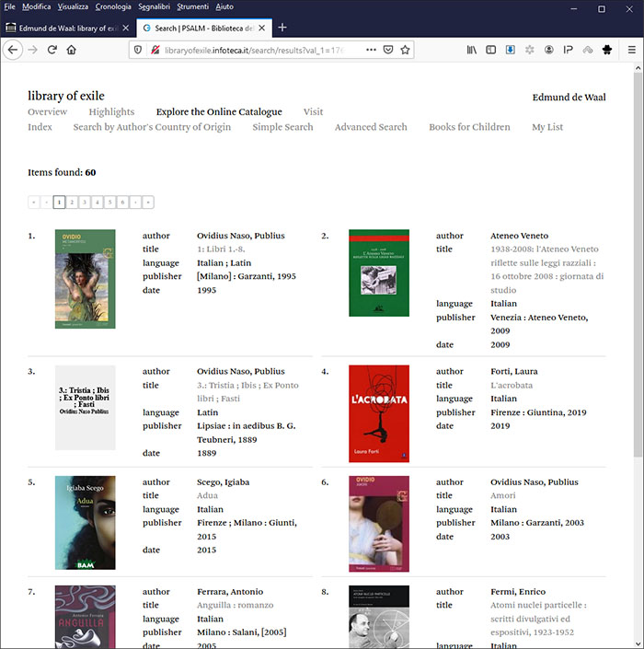Open 'Anguilla : romanzo' title link
This screenshot has width=644, height=649.
[x=236, y=605]
